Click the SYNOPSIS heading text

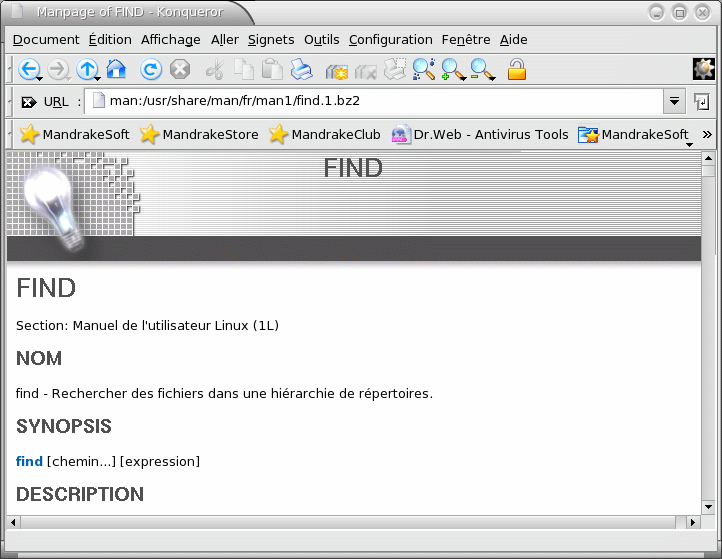(x=64, y=426)
